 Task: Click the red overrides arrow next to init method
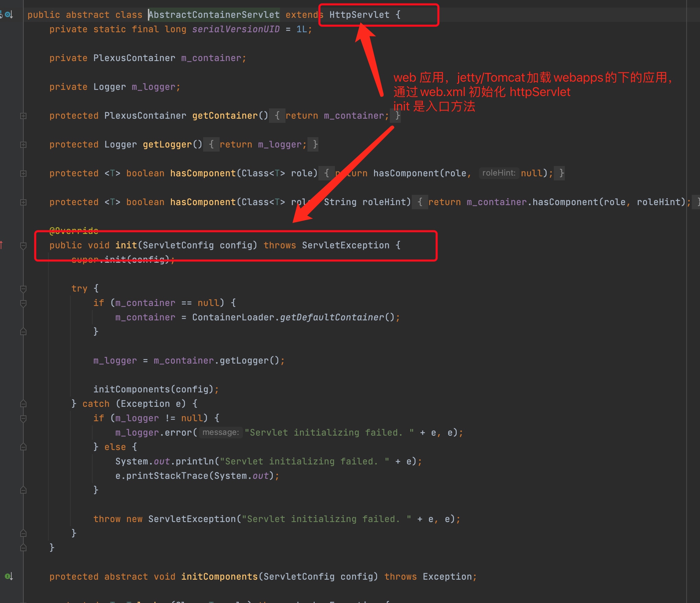[x=1, y=245]
